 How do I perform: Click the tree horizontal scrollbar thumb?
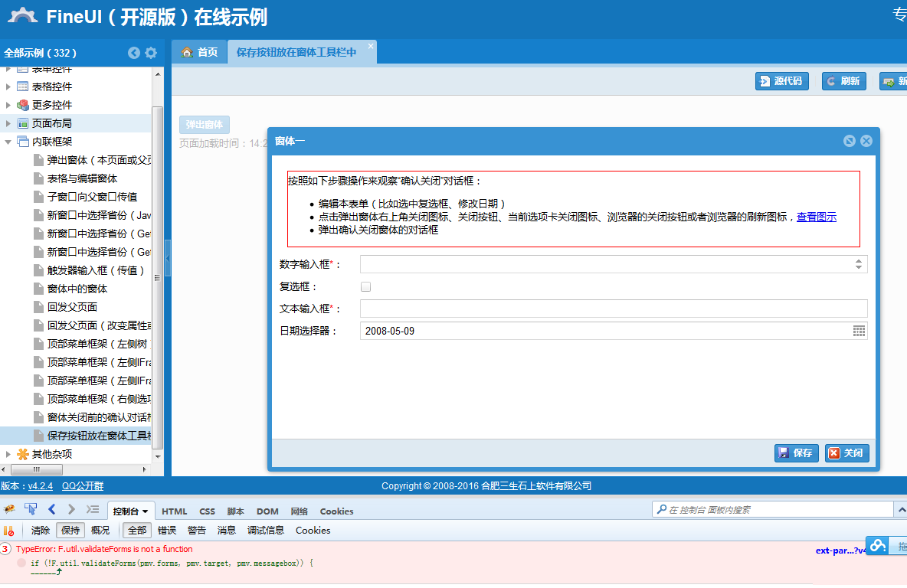[37, 469]
